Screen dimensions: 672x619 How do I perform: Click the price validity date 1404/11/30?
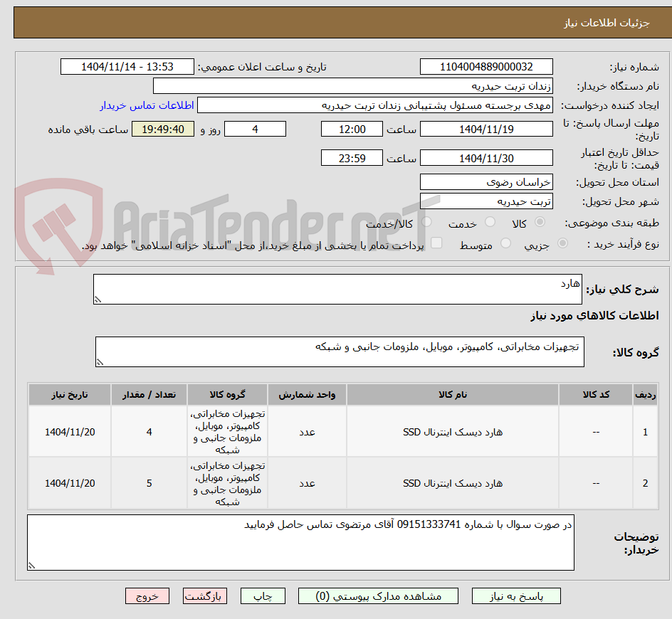click(486, 158)
